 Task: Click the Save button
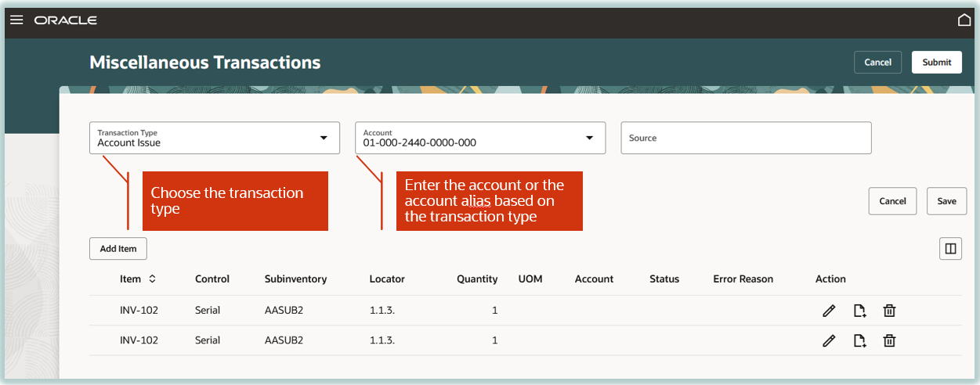tap(946, 201)
